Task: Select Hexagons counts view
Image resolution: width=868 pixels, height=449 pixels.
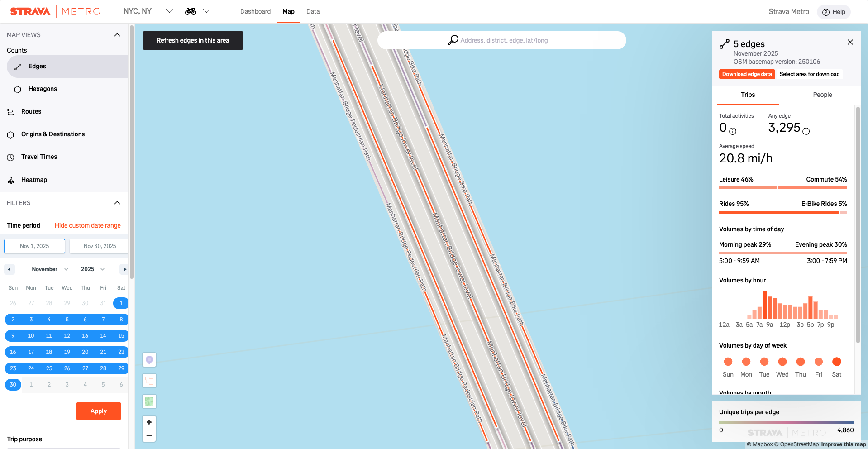Action: (43, 89)
